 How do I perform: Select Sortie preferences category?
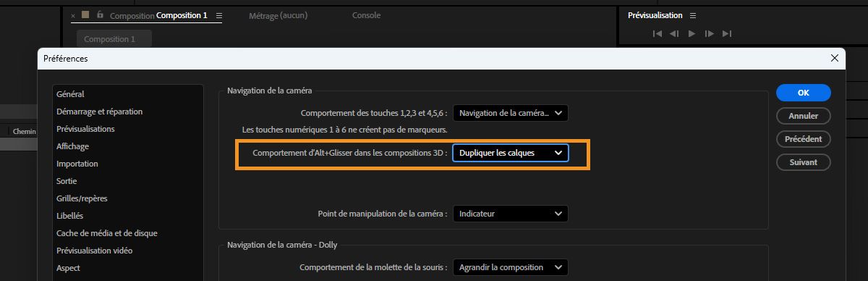pos(67,181)
